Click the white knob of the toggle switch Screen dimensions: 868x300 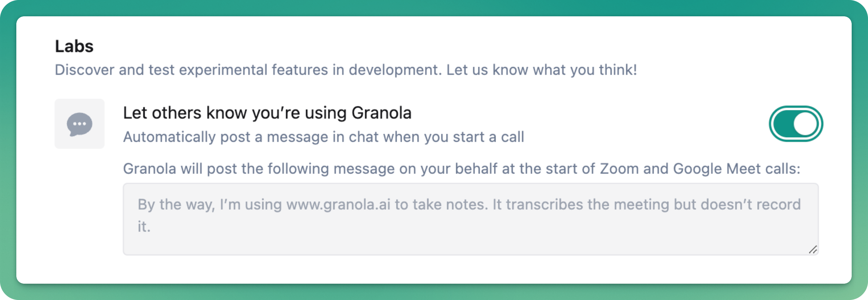805,124
